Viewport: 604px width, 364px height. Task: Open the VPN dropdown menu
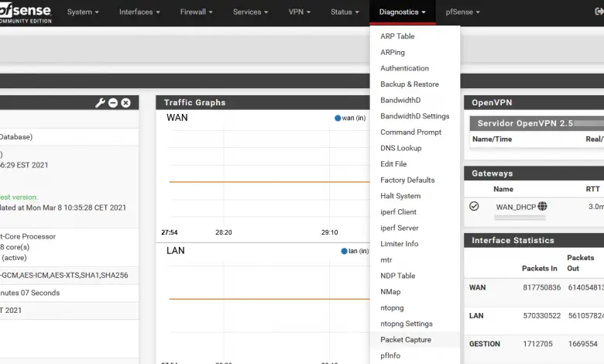(x=300, y=12)
